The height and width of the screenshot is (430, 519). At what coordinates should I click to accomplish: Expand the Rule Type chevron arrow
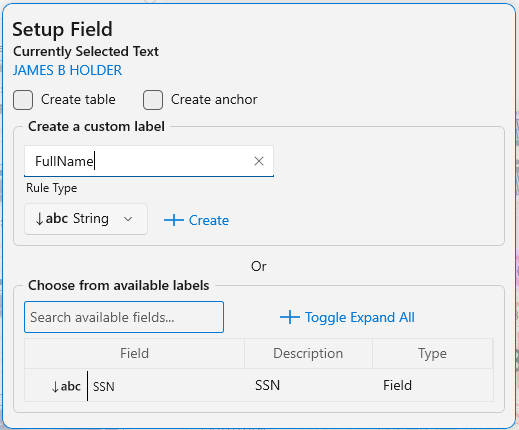click(x=128, y=219)
